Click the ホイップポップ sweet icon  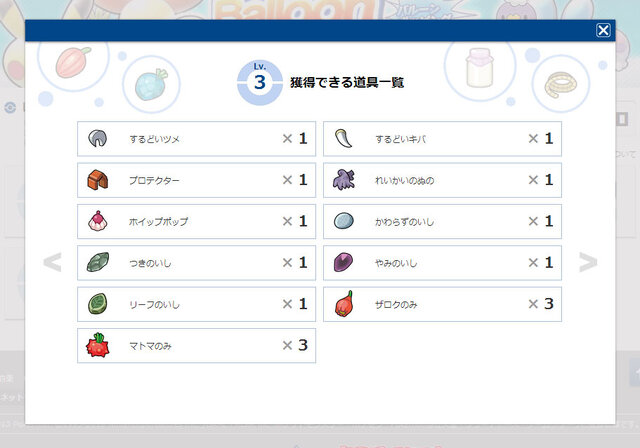98,221
